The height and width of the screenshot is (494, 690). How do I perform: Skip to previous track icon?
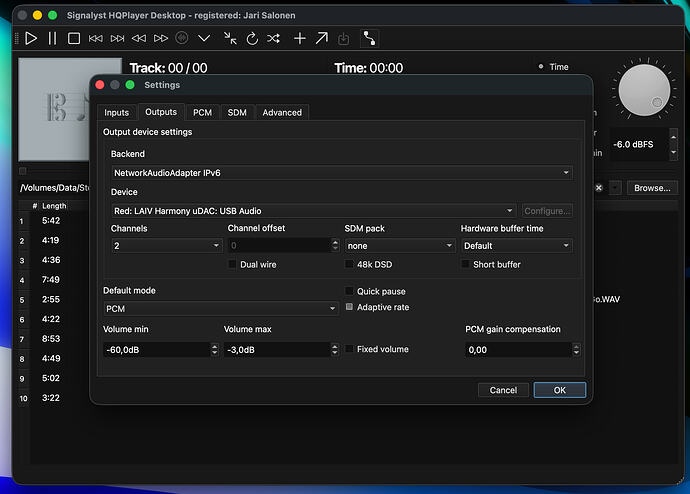point(95,39)
